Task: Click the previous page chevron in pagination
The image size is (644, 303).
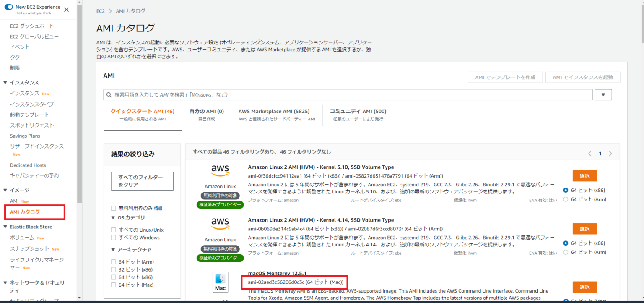Action: 589,154
